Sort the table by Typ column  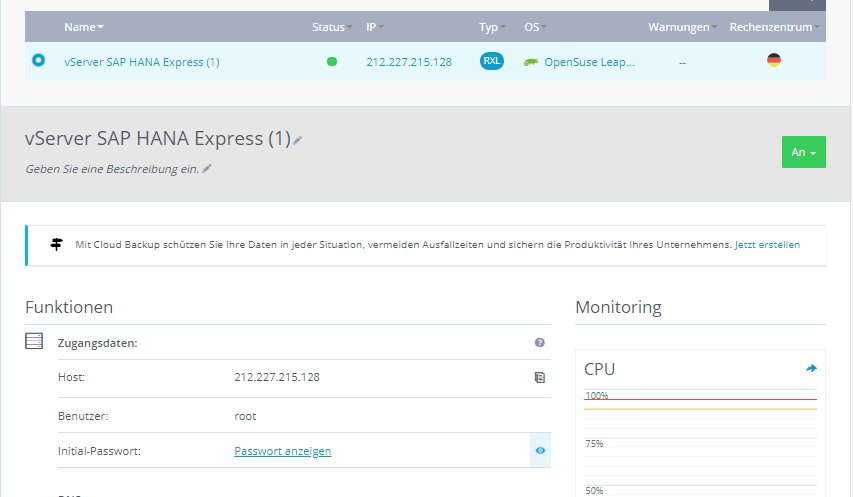[492, 27]
